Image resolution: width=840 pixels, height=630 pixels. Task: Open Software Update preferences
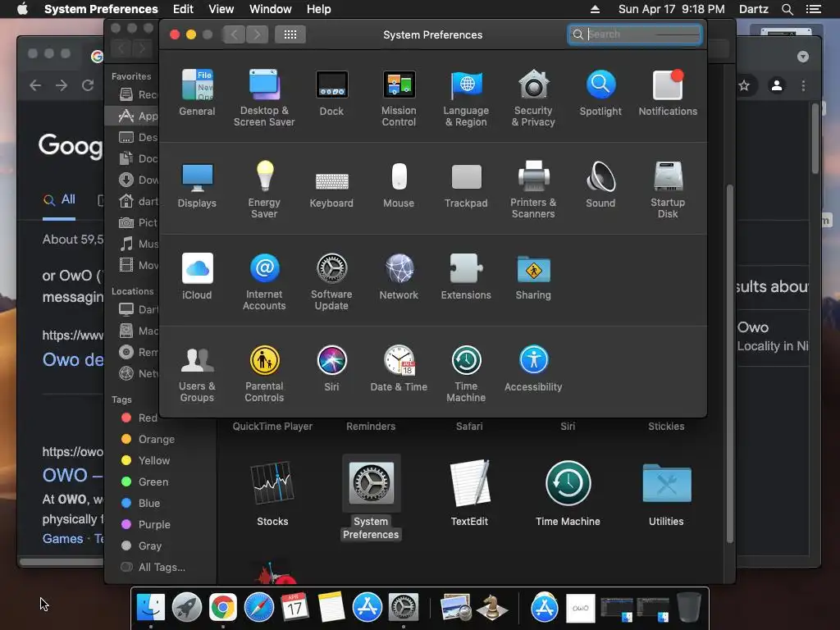point(331,282)
